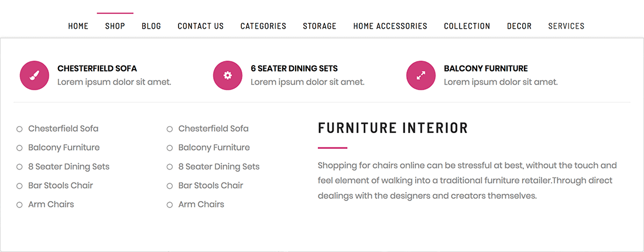Click the pink expand arrows icon

point(421,76)
